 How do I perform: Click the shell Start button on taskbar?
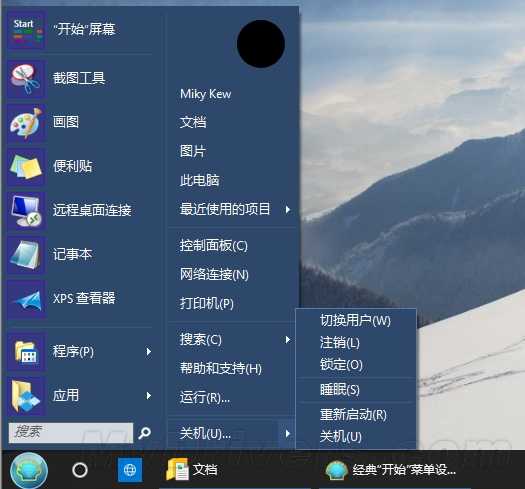(29, 470)
